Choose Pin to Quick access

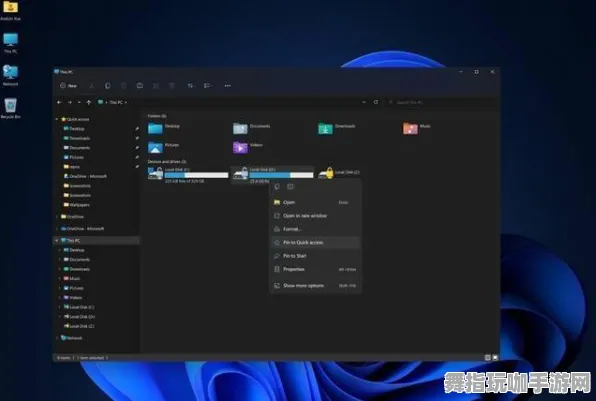coord(315,243)
